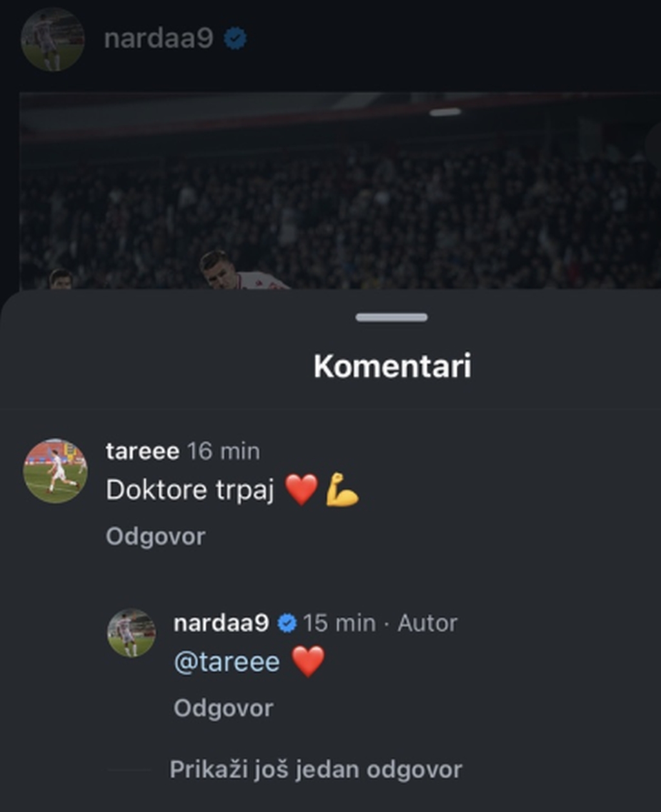
Task: Reply to tareee's comment via Odgovor
Action: pyautogui.click(x=156, y=536)
